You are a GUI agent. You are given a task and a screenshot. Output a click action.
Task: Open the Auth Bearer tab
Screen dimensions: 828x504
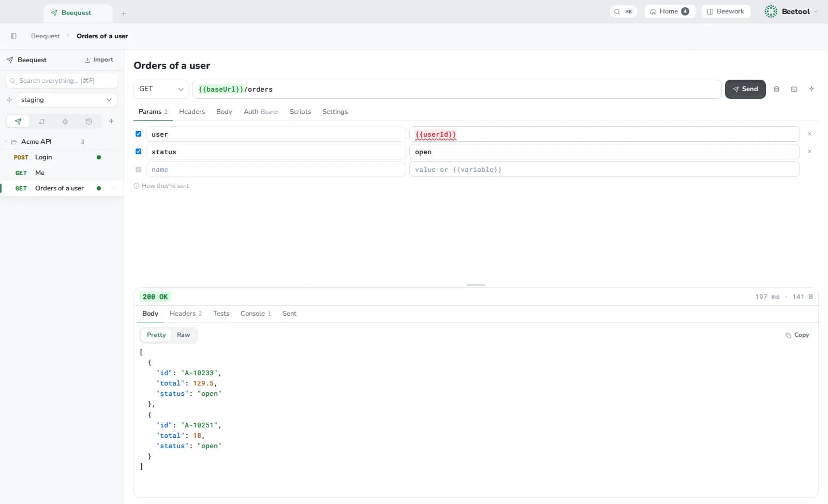pyautogui.click(x=261, y=112)
